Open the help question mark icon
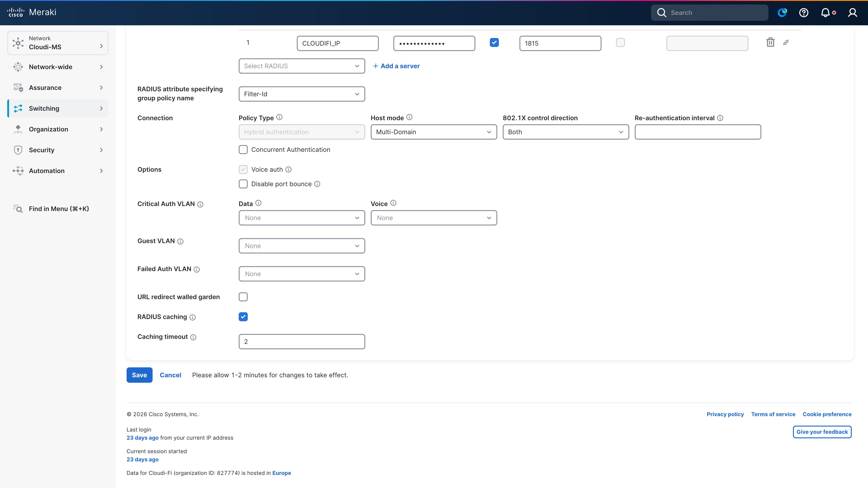The image size is (868, 488). coord(804,12)
